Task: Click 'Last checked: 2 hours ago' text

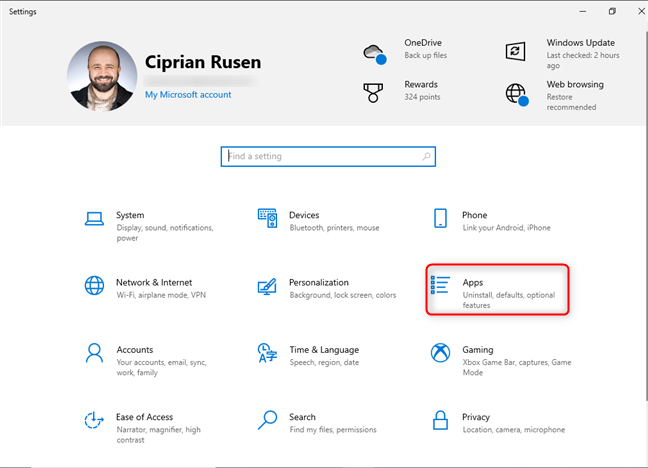Action: click(x=583, y=60)
